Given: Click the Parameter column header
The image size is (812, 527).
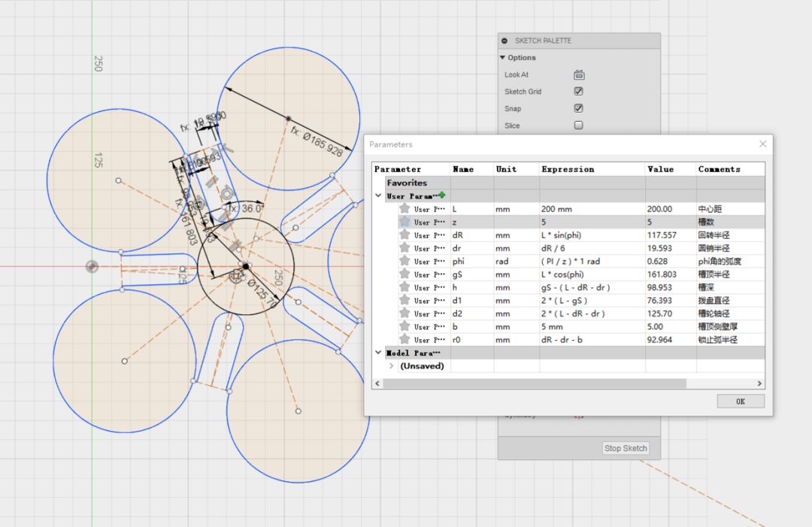Looking at the screenshot, I should click(x=398, y=169).
